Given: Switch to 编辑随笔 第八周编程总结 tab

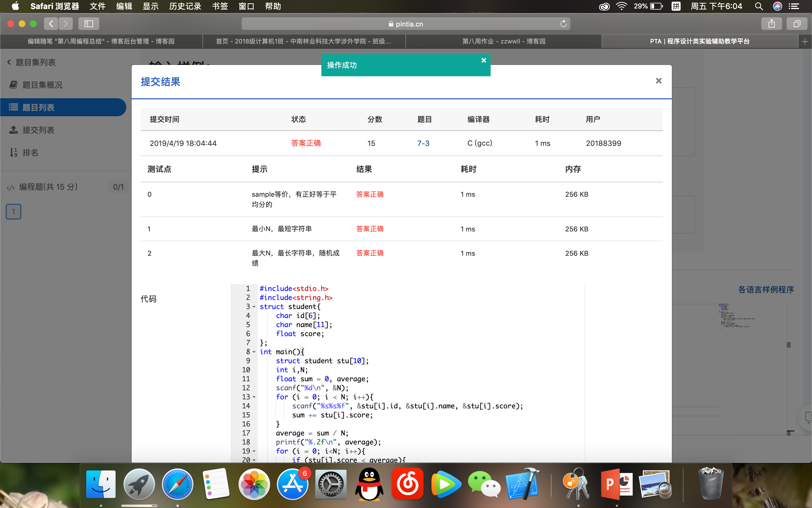Looking at the screenshot, I should pyautogui.click(x=101, y=41).
